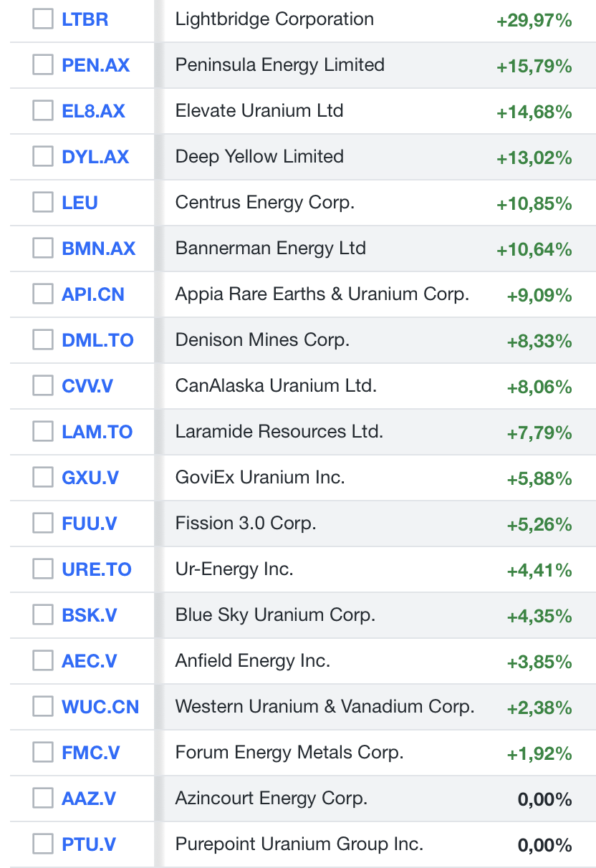The image size is (596, 868).
Task: Enable the checkbox next to DML.TO
Action: (43, 340)
